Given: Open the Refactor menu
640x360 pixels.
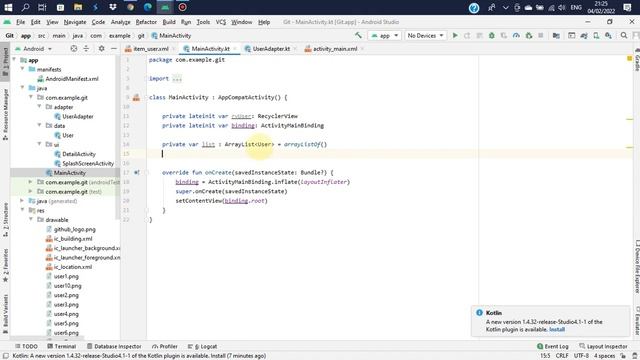Looking at the screenshot, I should (146, 22).
